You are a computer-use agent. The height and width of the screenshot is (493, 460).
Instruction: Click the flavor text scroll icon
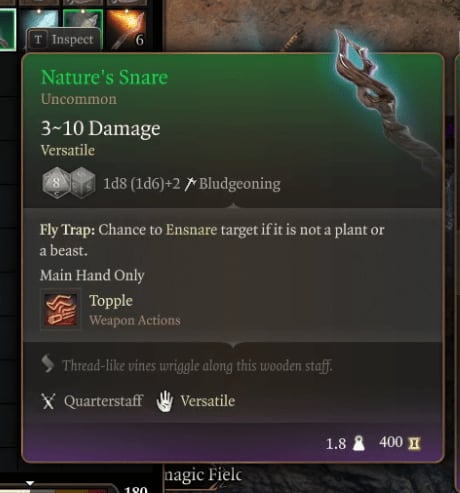coord(47,364)
